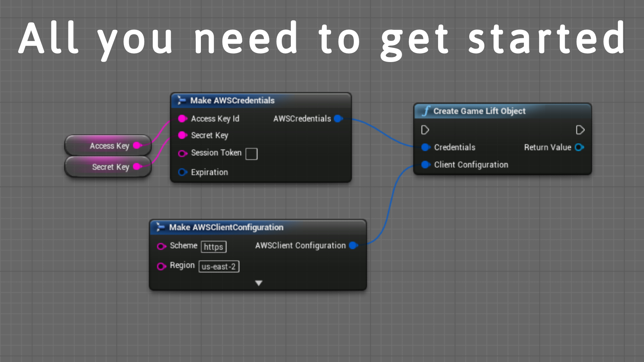This screenshot has width=644, height=362.
Task: Click the 'Access Key Id' pin label
Action: (x=215, y=119)
